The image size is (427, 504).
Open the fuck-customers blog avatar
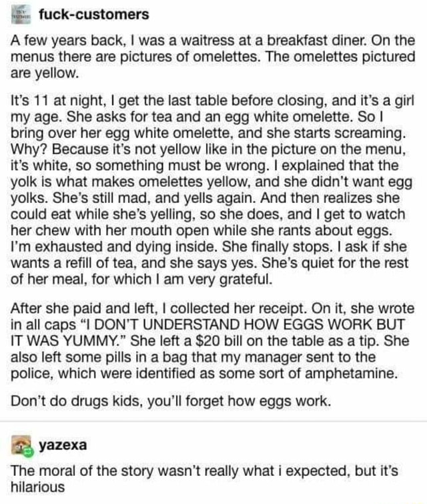pyautogui.click(x=21, y=15)
